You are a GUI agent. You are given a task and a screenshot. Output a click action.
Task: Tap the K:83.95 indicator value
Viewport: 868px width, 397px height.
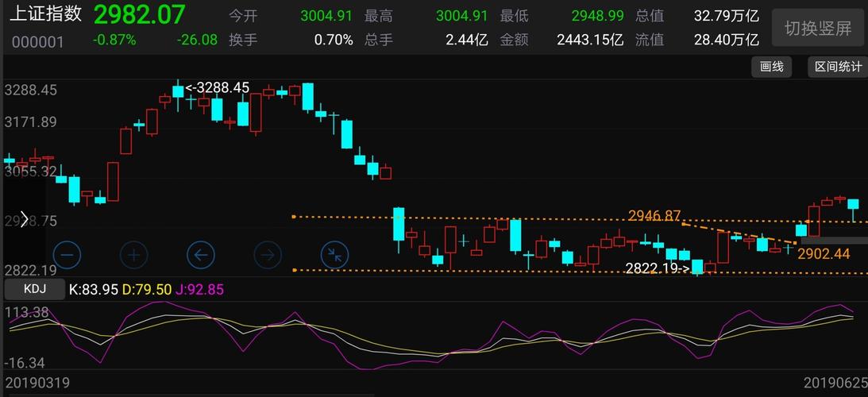(93, 289)
